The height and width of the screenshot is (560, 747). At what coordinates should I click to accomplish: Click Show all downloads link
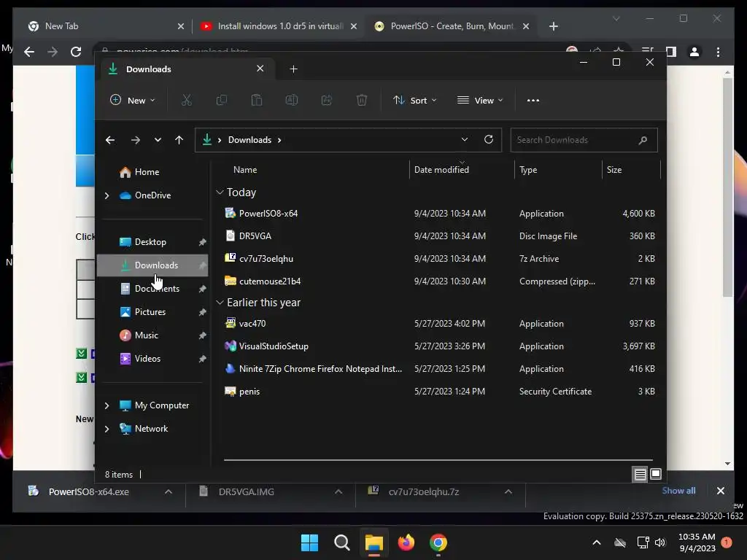(678, 491)
